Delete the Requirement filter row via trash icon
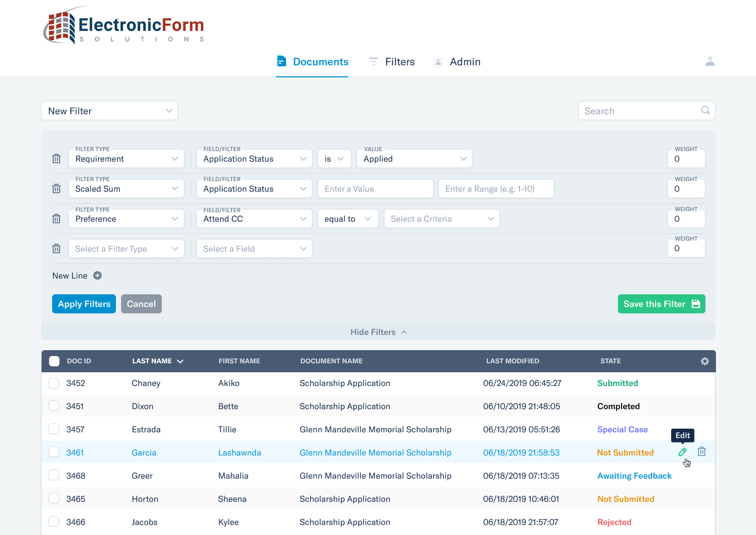Image resolution: width=756 pixels, height=535 pixels. pyautogui.click(x=56, y=158)
